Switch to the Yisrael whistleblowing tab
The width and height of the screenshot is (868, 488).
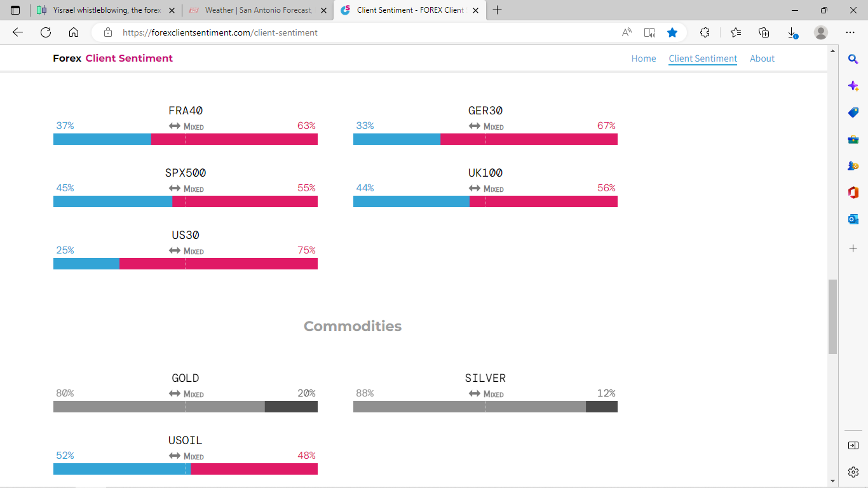click(106, 10)
